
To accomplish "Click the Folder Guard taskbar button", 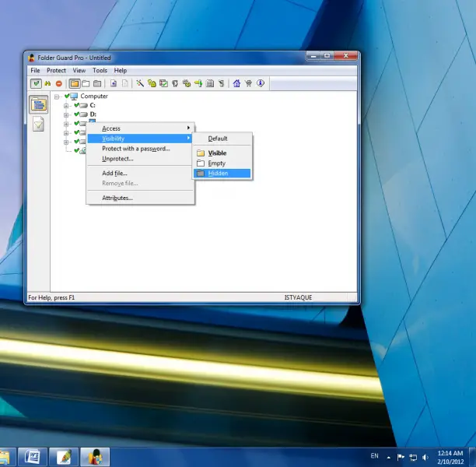I will pyautogui.click(x=95, y=457).
